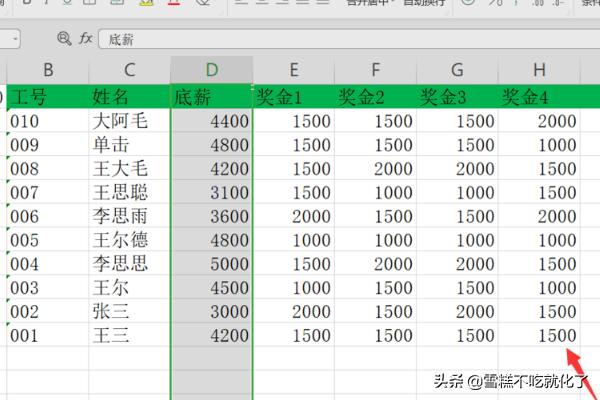
Task: Click column H header
Action: tap(539, 69)
